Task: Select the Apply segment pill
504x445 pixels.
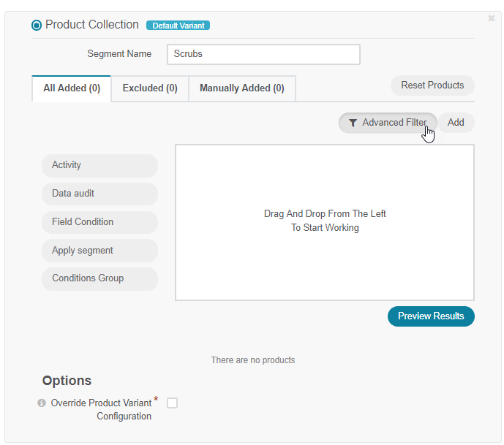Action: coord(99,251)
